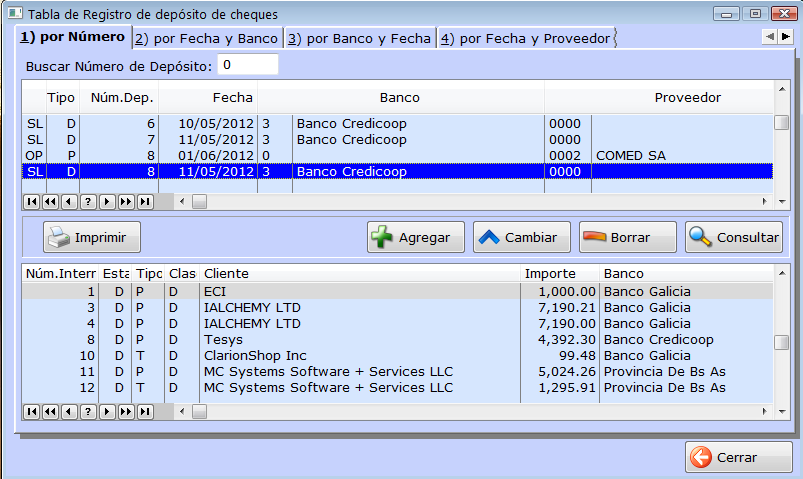Open Consultar to view deposit details
The image size is (803, 479).
pyautogui.click(x=734, y=237)
